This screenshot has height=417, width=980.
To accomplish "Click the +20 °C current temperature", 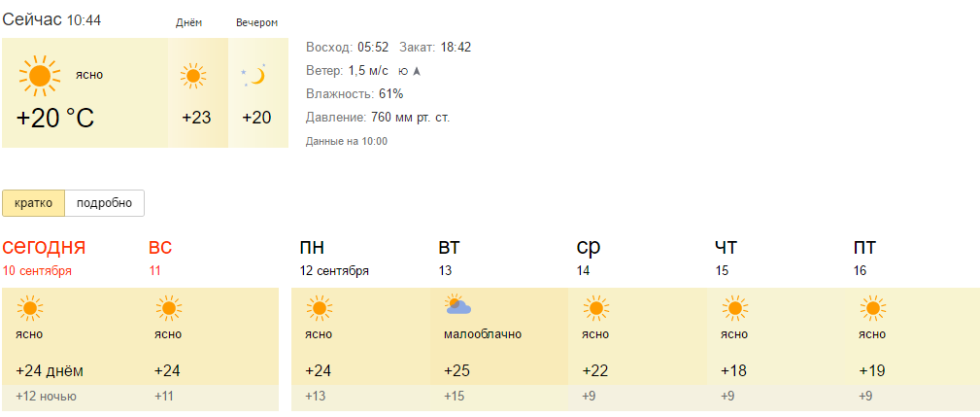I will (x=55, y=119).
